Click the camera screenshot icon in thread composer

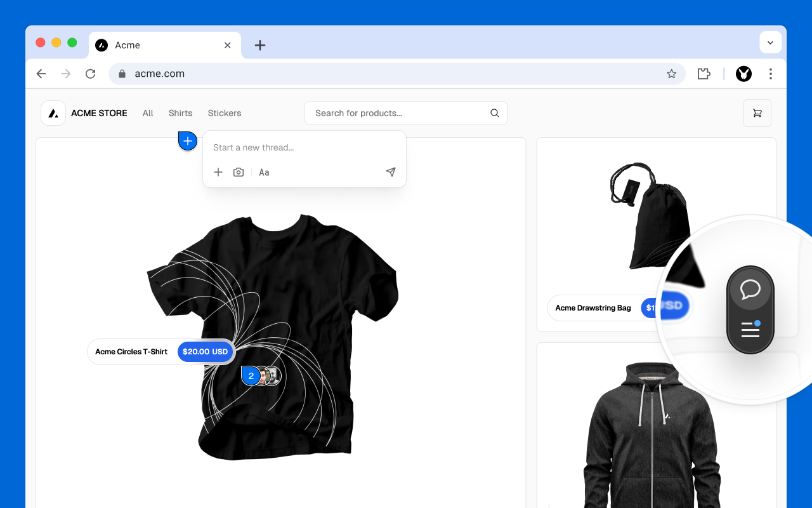pos(239,172)
